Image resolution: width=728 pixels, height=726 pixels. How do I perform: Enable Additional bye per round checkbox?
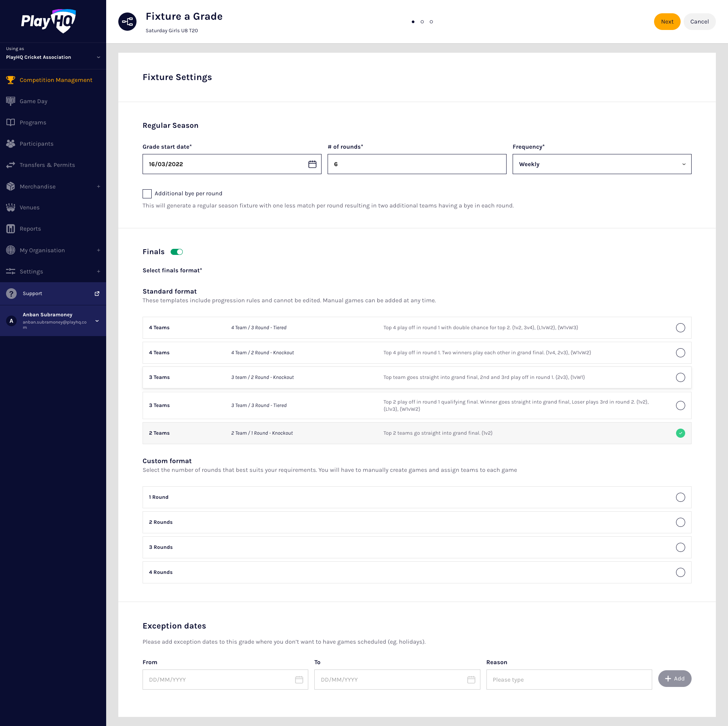click(x=147, y=194)
